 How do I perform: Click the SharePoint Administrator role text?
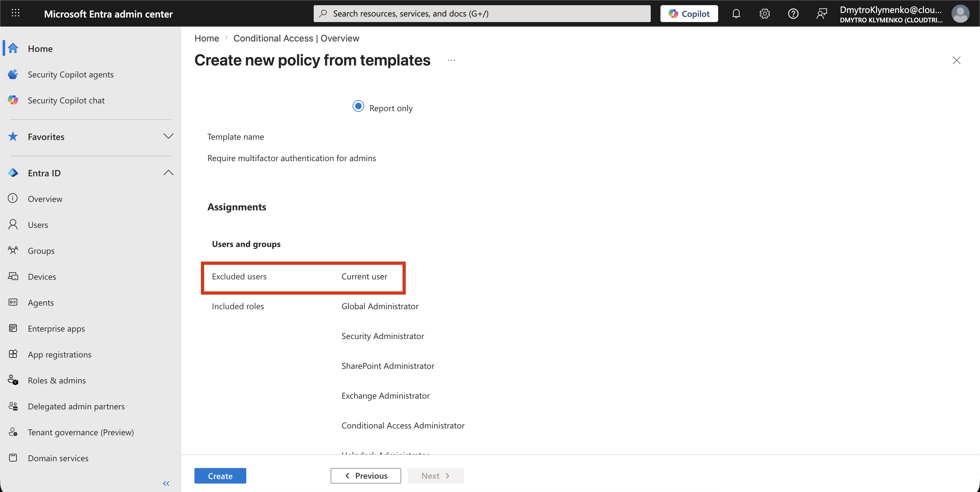click(x=388, y=365)
